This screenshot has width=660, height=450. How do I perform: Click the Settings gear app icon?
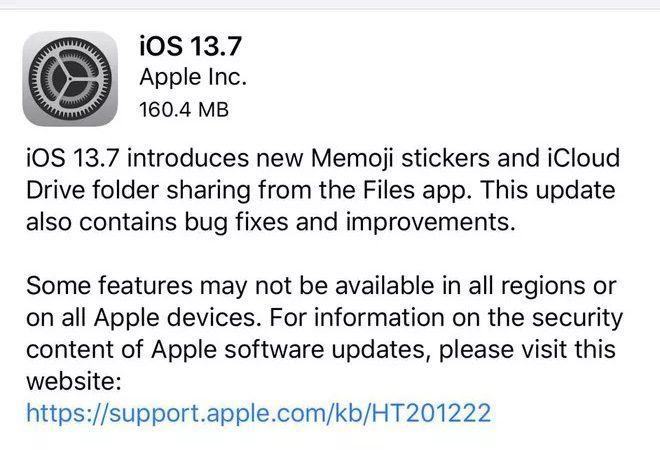pos(70,79)
